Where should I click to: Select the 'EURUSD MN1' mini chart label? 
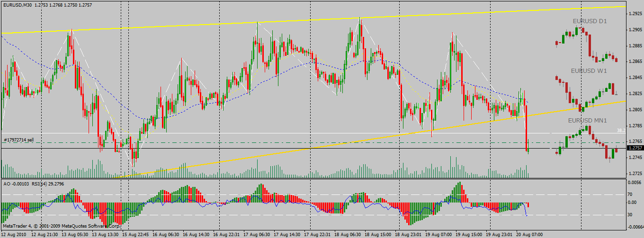[587, 121]
